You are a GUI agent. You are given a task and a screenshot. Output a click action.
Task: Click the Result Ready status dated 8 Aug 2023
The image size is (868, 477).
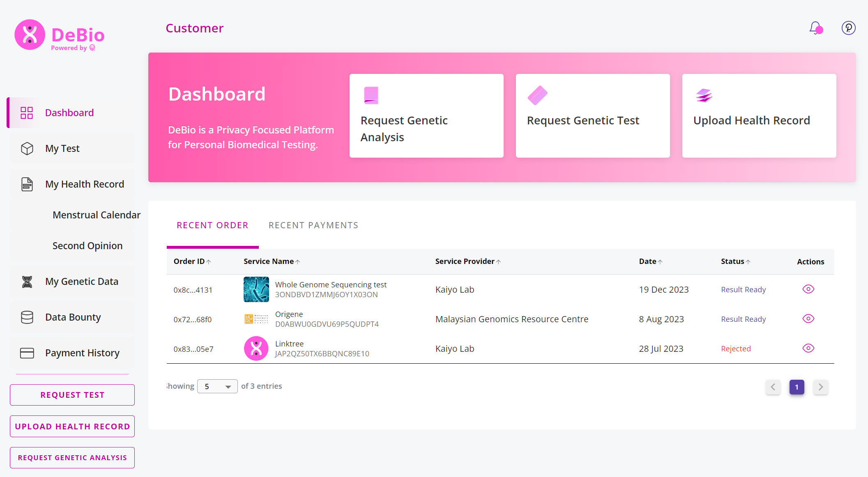click(744, 319)
